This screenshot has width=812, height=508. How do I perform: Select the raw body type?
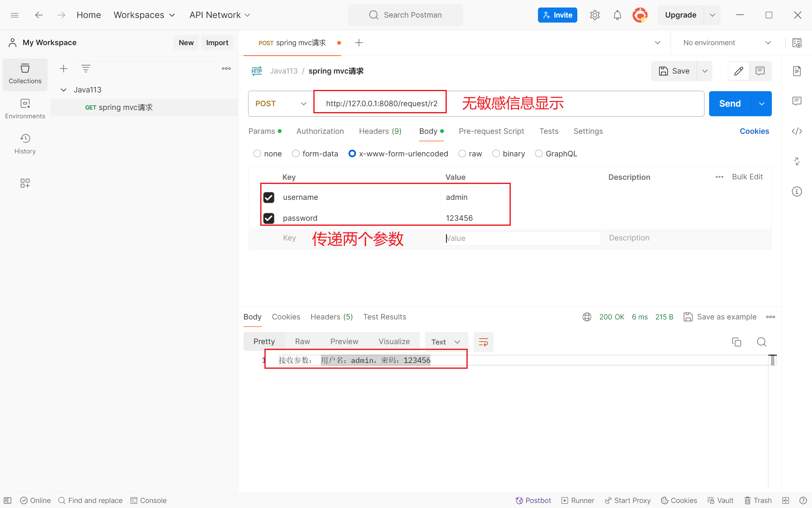tap(462, 154)
